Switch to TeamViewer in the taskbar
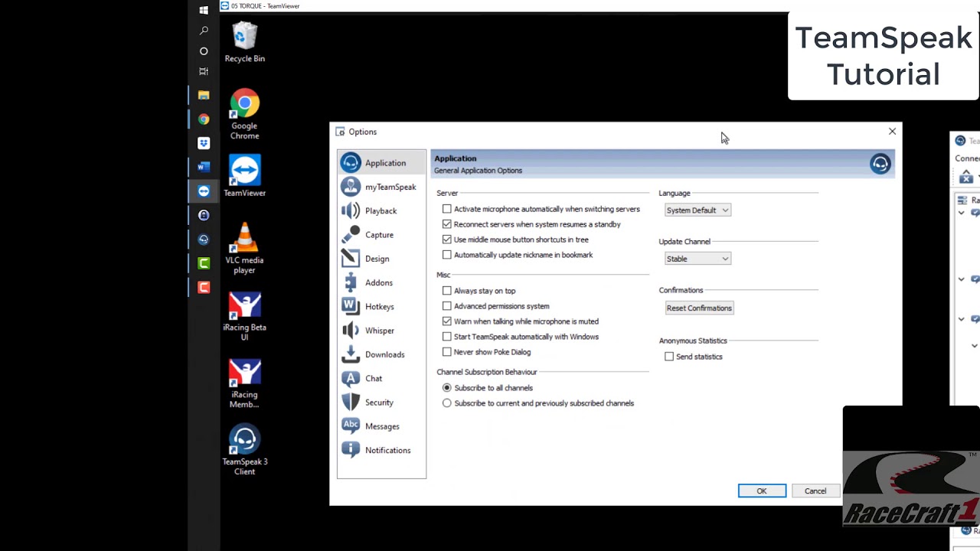Screen dimensions: 980x551 tap(204, 191)
